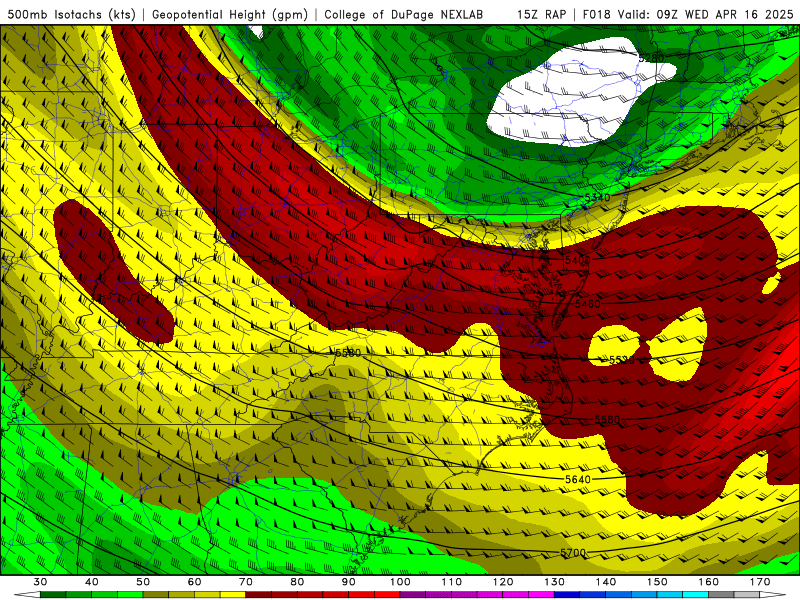
Task: Click the legend value 70
Action: (x=246, y=582)
